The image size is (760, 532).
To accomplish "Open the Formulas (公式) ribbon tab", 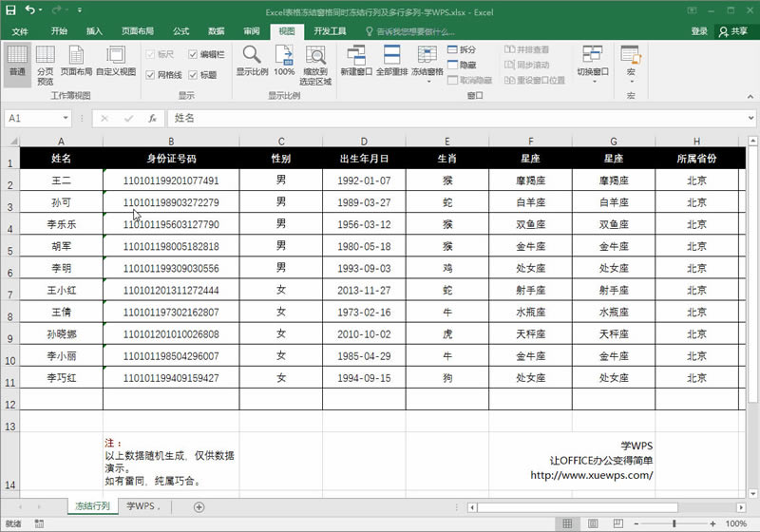I will tap(180, 31).
